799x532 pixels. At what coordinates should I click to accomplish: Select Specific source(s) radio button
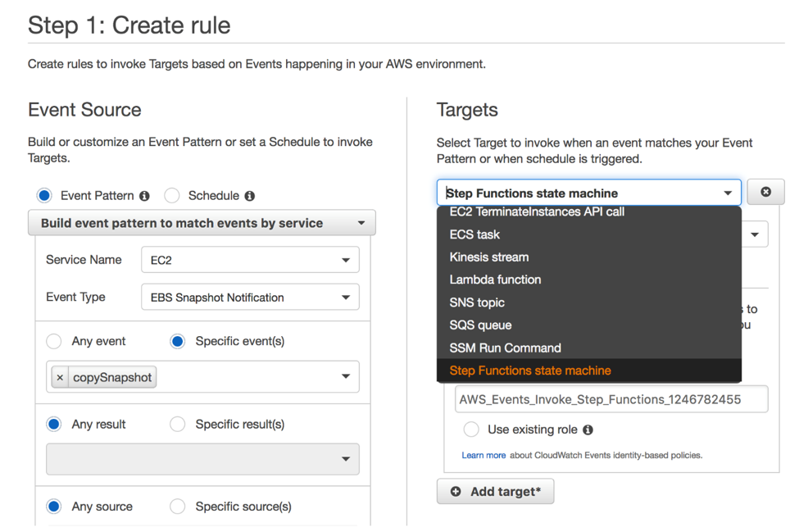point(178,507)
